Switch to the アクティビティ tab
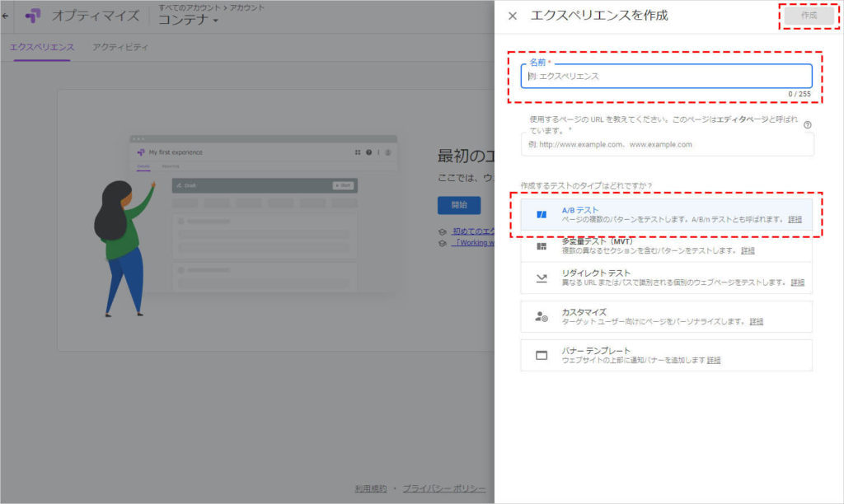 point(120,47)
